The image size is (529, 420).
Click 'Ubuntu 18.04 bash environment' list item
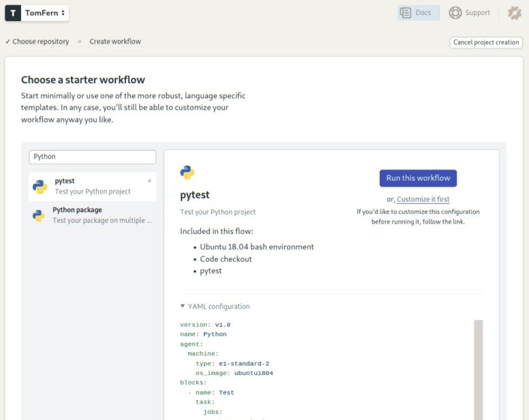[x=257, y=247]
